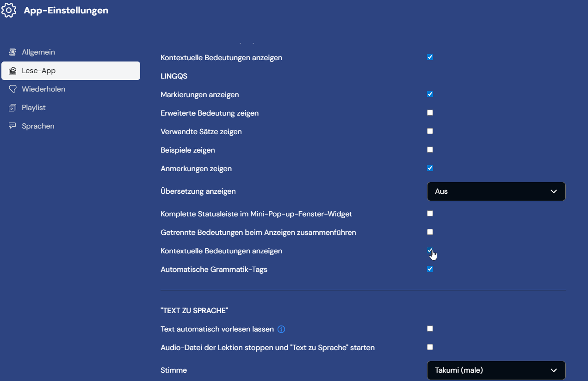Click the Lese-App sidebar icon
588x381 pixels.
pyautogui.click(x=12, y=71)
